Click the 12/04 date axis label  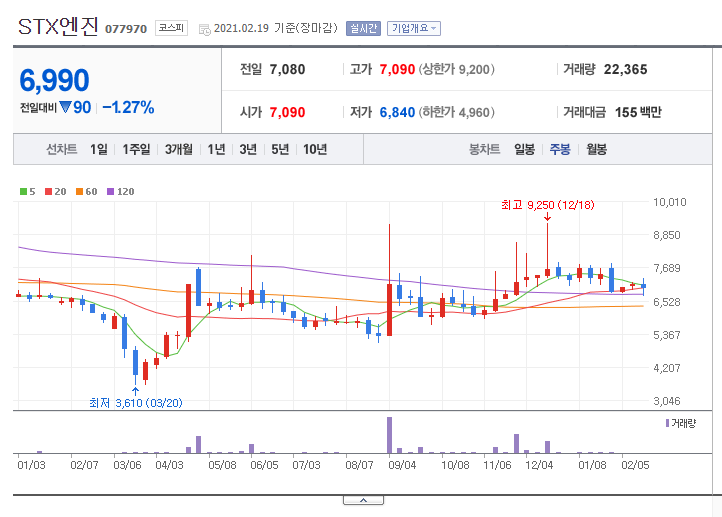tap(539, 465)
